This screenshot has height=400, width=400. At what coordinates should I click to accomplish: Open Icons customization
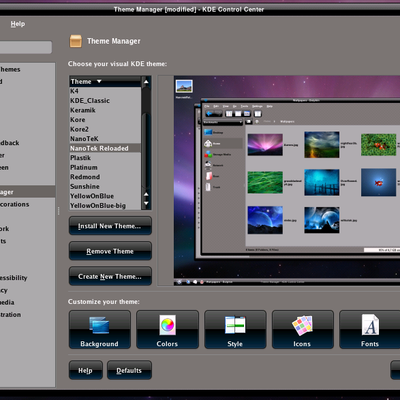(x=303, y=330)
